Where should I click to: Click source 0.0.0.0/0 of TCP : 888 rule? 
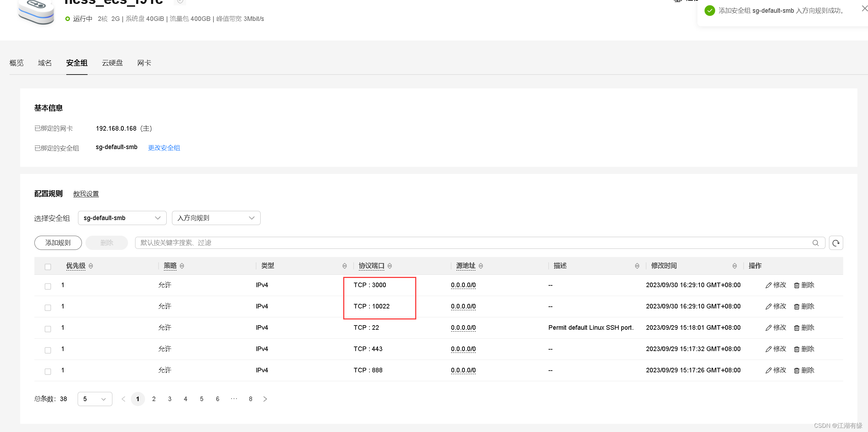point(463,370)
